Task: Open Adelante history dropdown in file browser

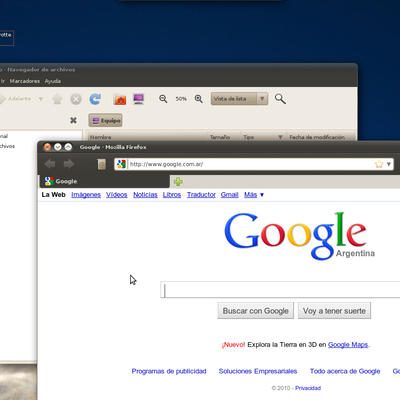Action: (x=41, y=99)
